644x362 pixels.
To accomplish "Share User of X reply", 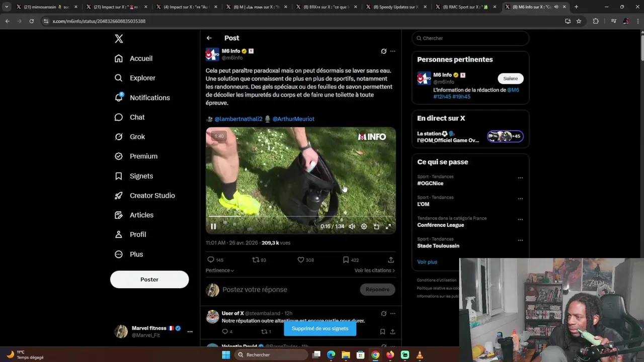I will (x=392, y=332).
